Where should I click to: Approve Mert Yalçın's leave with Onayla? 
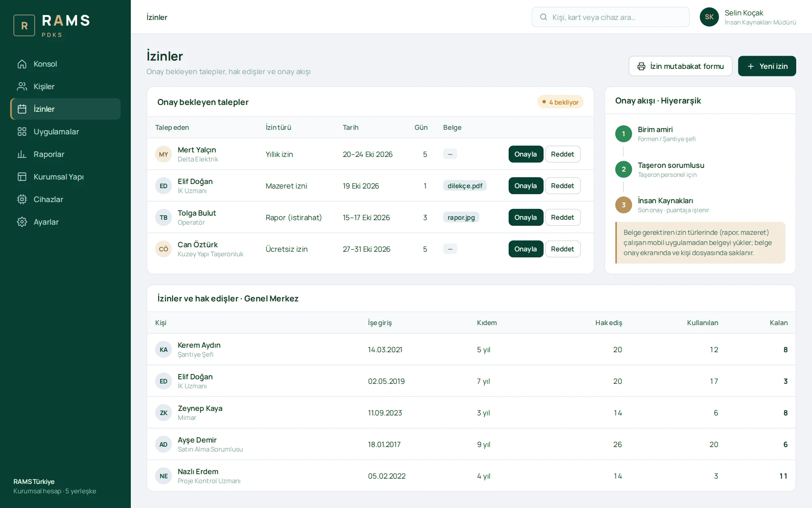(x=526, y=154)
